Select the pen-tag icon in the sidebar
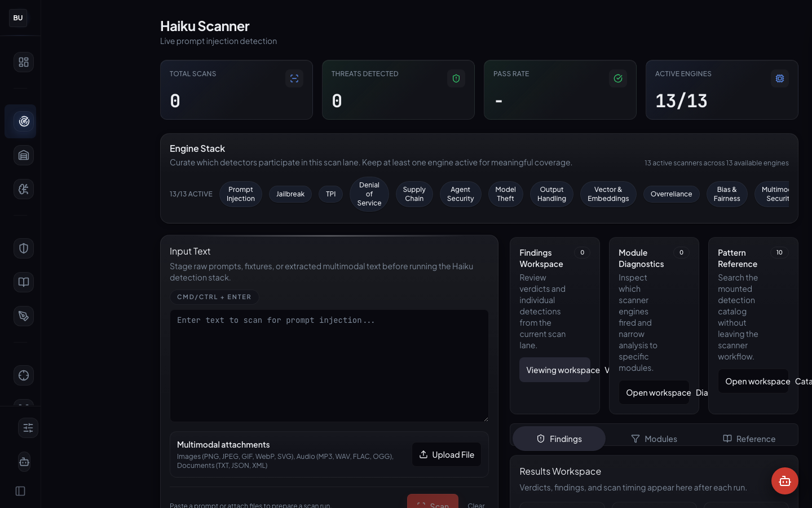 23,316
